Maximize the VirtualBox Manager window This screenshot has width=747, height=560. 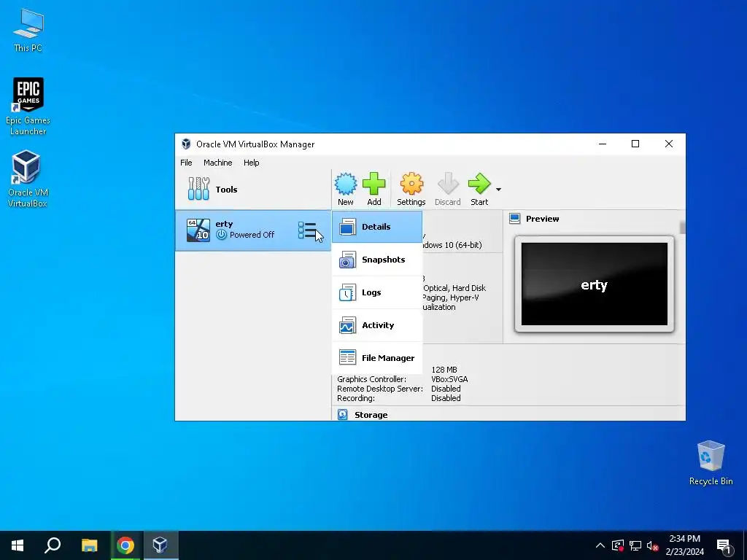click(x=635, y=144)
